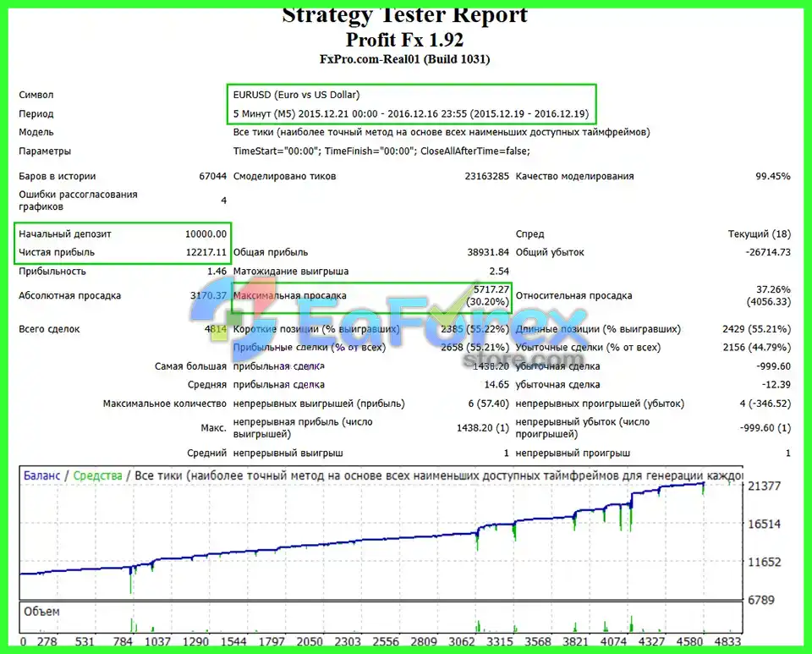The height and width of the screenshot is (654, 812).
Task: Click the "Всего сделок" label
Action: click(x=49, y=329)
